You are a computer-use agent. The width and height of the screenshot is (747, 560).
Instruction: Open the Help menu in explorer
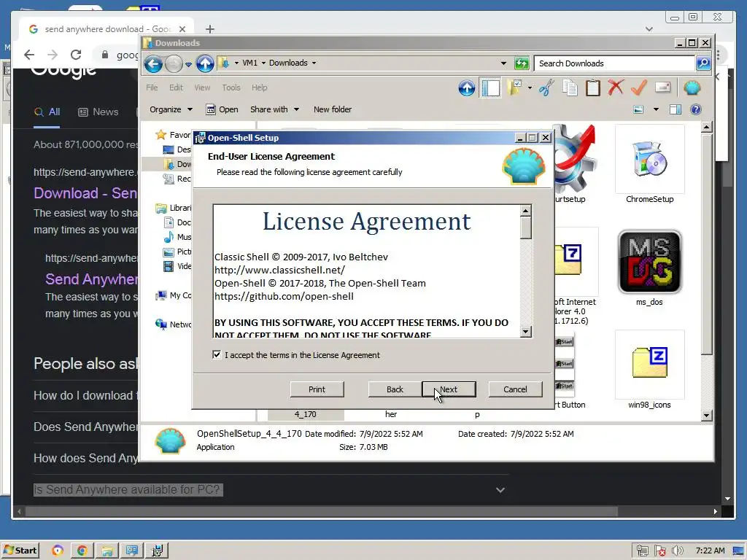click(x=259, y=87)
